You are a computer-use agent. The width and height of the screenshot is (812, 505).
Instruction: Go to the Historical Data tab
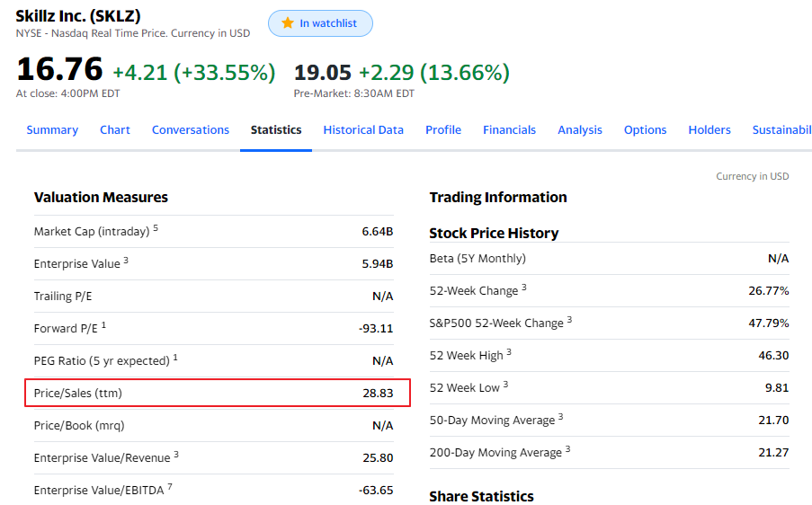point(363,130)
